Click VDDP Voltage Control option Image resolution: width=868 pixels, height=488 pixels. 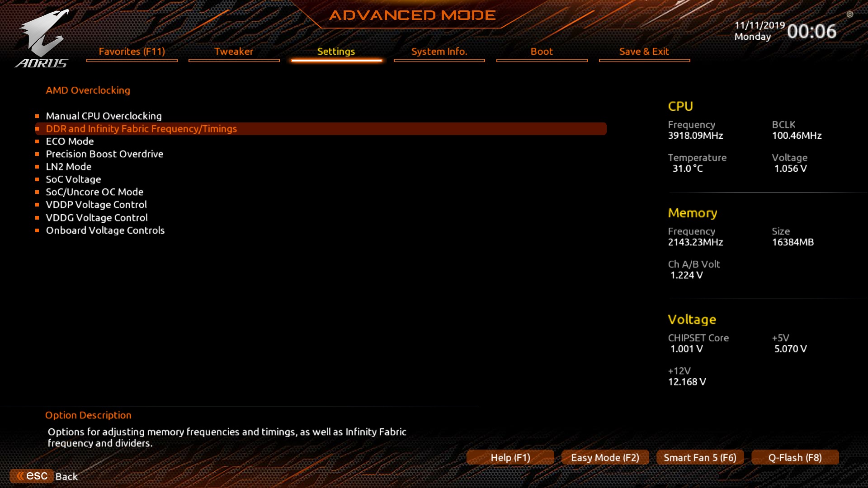tap(97, 204)
